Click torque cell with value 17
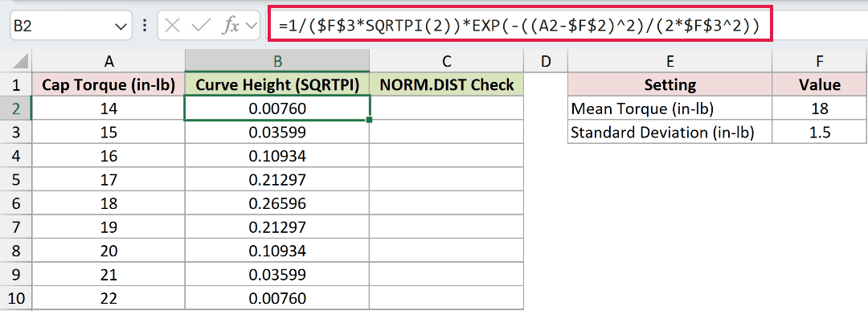This screenshot has height=311, width=868. pyautogui.click(x=109, y=179)
